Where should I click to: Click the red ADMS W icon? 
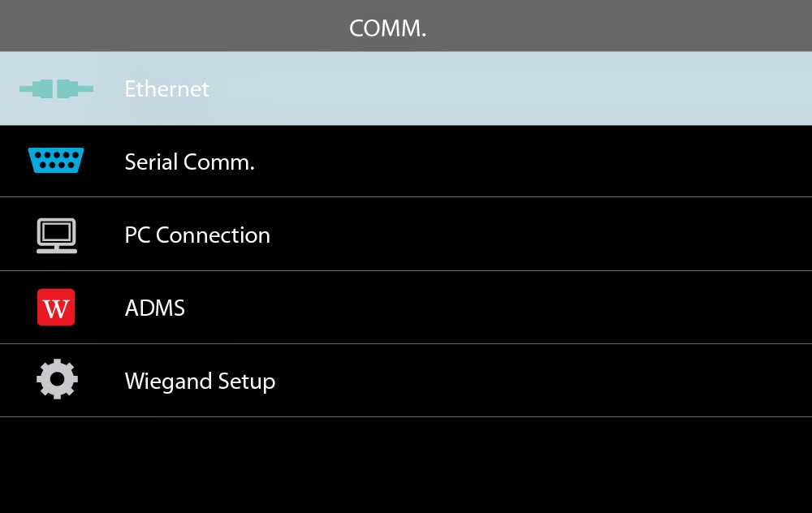pos(56,308)
